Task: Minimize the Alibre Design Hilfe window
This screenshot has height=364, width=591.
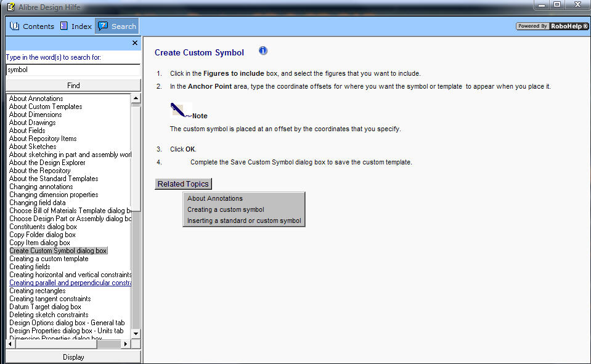Action: [542, 5]
